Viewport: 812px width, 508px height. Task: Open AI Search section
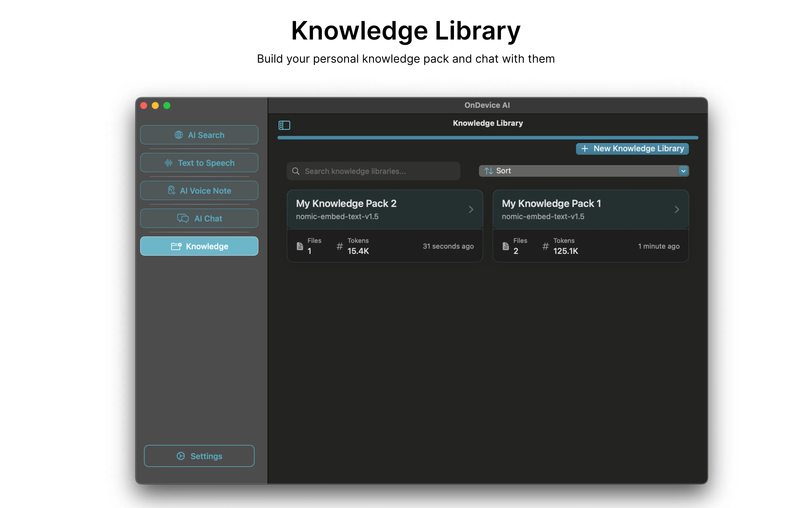click(199, 135)
